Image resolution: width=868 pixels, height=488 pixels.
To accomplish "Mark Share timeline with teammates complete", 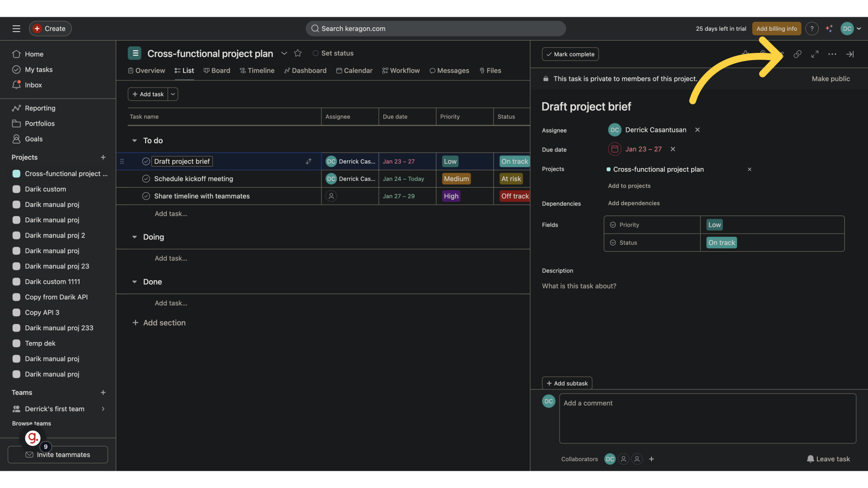I will (146, 196).
